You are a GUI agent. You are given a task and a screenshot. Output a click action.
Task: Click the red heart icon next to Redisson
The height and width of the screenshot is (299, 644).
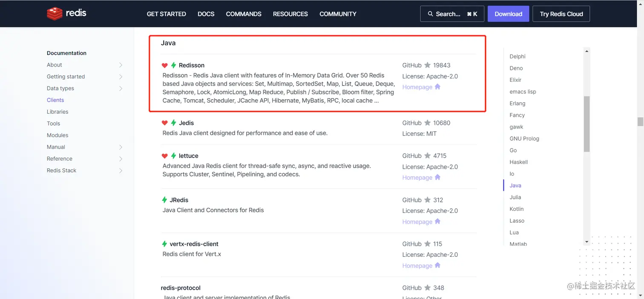[165, 65]
